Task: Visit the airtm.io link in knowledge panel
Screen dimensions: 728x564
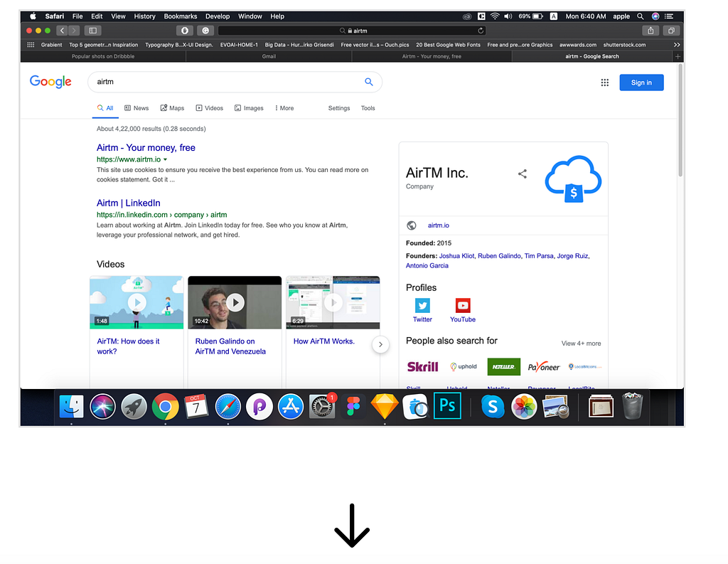Action: coord(438,225)
